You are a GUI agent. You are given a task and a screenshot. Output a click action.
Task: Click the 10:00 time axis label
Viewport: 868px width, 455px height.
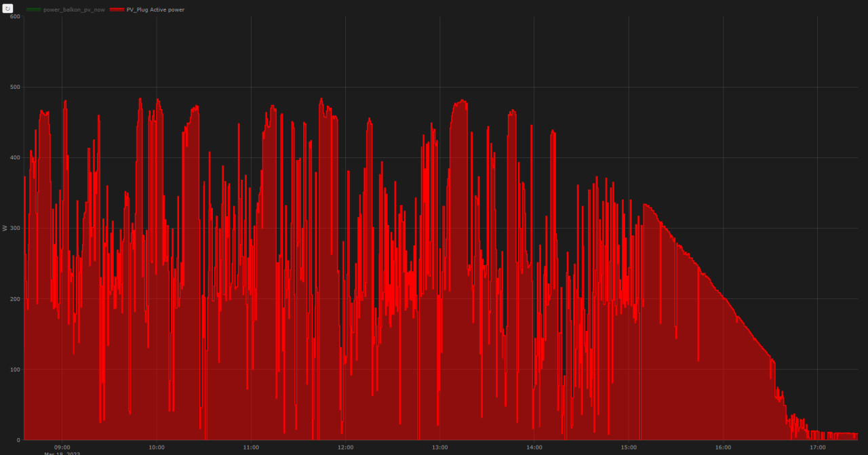156,448
